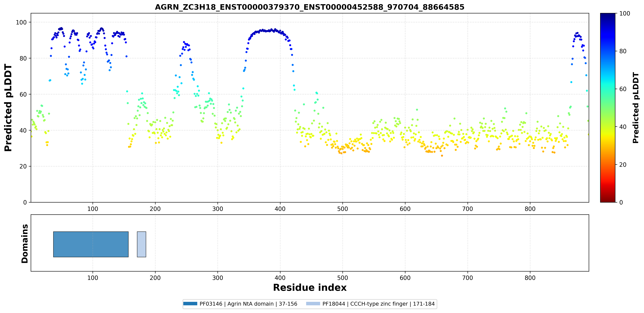Click the pLDDT colorbar gradient
Image resolution: width=644 pixels, height=313 pixels.
[608, 108]
